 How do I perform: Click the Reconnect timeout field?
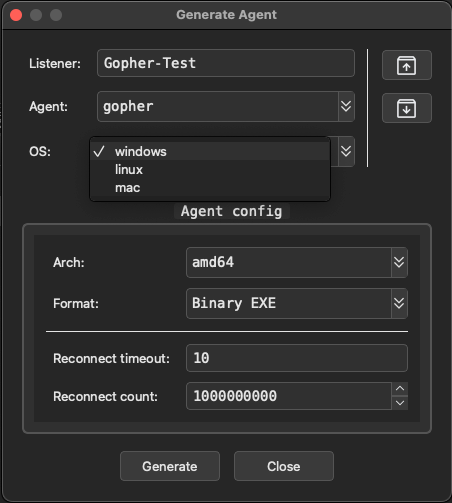(297, 358)
